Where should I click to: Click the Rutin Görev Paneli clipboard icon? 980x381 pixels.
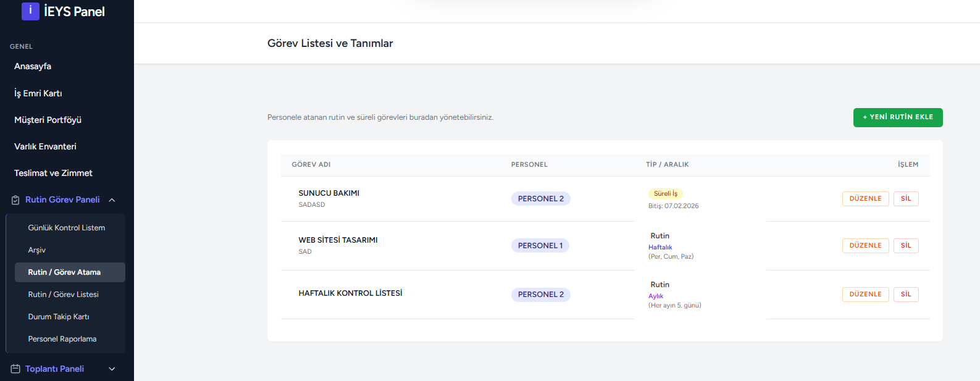click(x=15, y=200)
